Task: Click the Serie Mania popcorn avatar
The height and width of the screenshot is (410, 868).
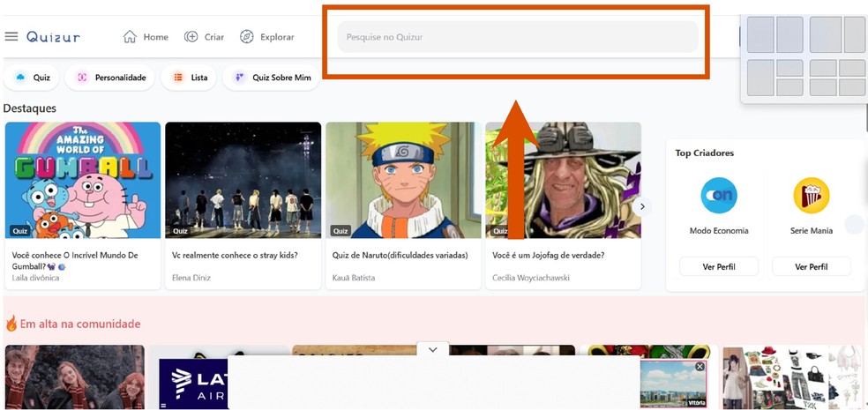Action: pos(812,196)
